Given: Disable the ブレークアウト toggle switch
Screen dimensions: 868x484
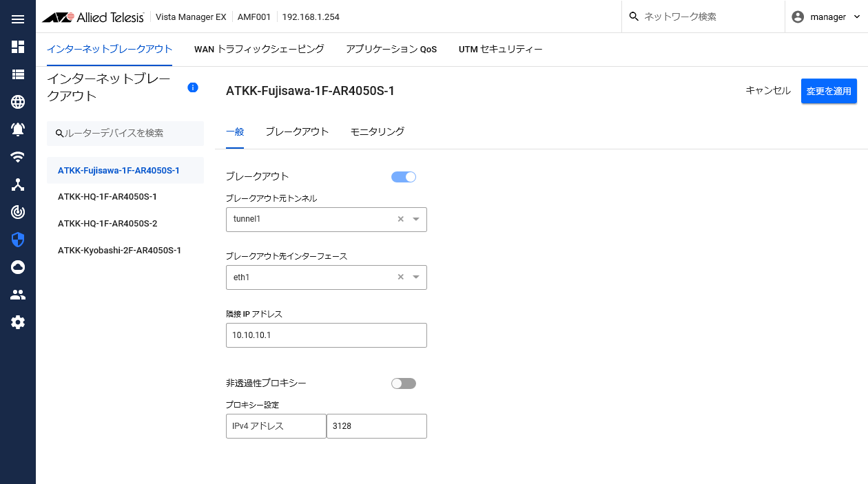Looking at the screenshot, I should tap(404, 177).
